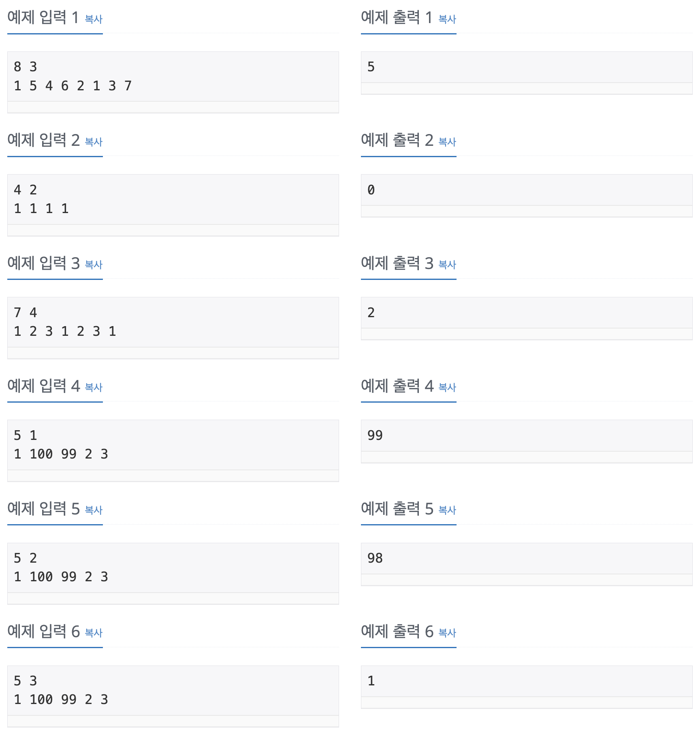Click the 예제 출력 6 heading
Screen dimensions: 700x734
point(397,632)
